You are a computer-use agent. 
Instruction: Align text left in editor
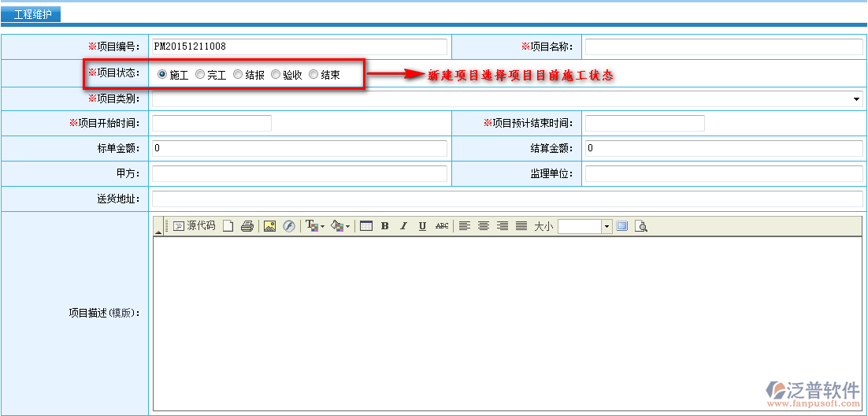(x=465, y=226)
